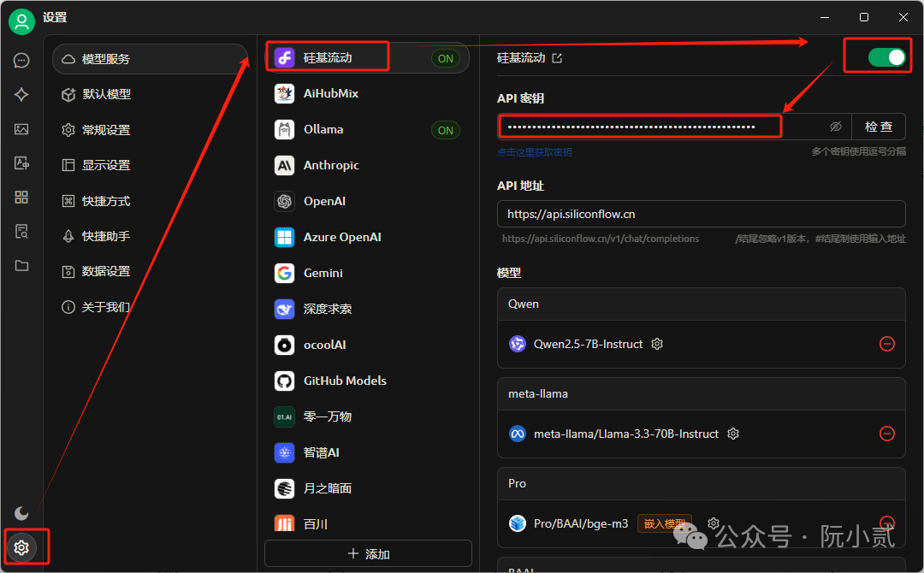Open the 快捷助手 settings section
Viewport: 924px width, 573px height.
pyautogui.click(x=150, y=236)
